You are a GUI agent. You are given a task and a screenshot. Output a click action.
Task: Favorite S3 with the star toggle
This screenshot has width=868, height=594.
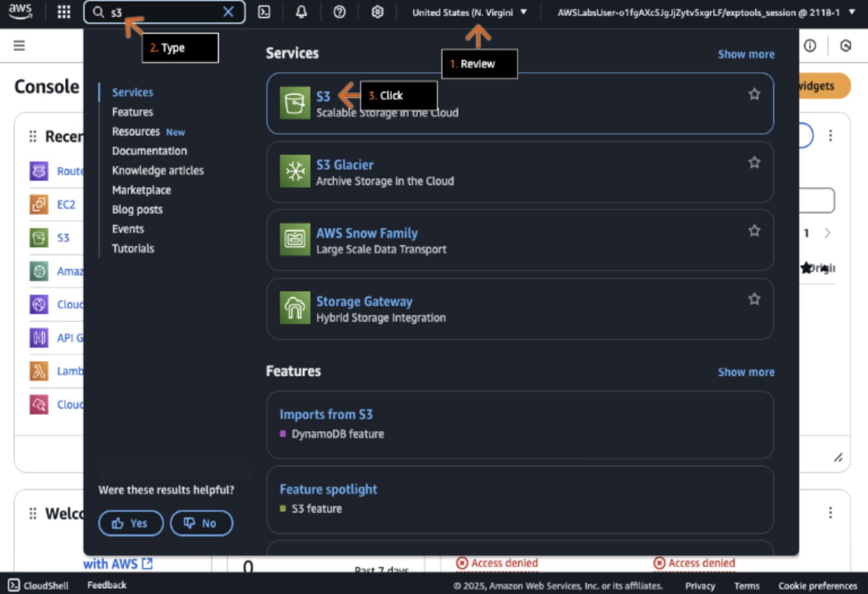click(754, 94)
